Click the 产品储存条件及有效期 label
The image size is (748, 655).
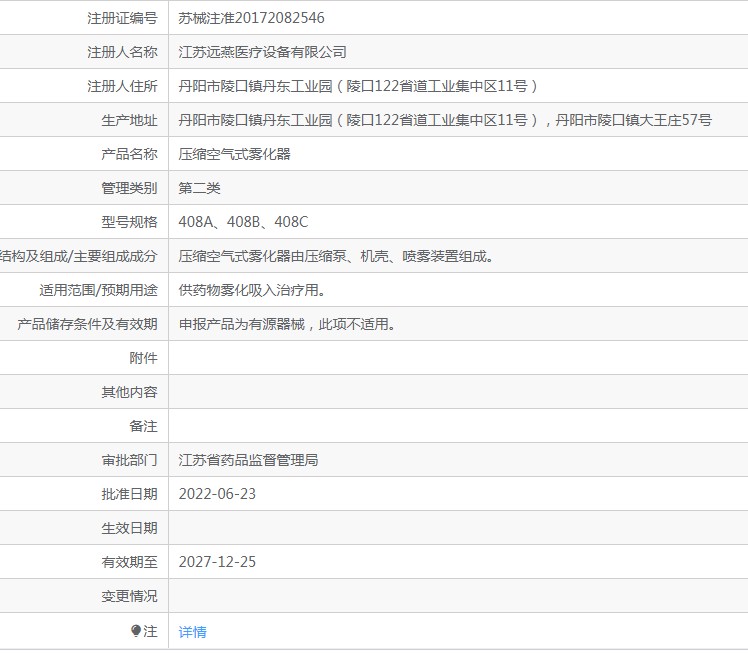(87, 324)
